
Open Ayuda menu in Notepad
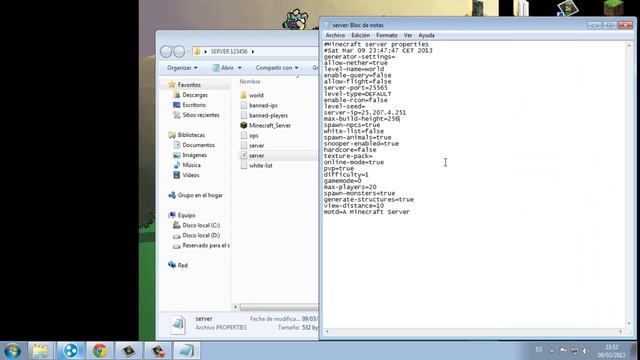click(x=426, y=36)
